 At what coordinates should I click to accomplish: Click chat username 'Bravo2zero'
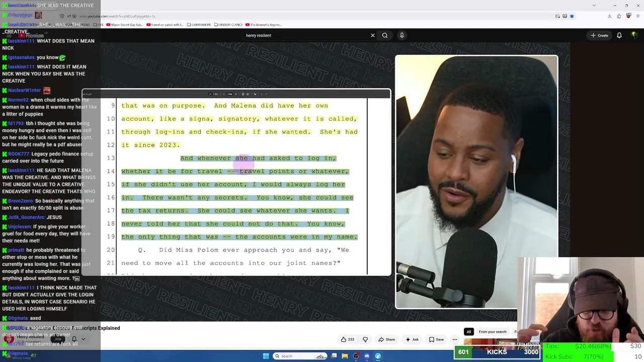pyautogui.click(x=21, y=201)
